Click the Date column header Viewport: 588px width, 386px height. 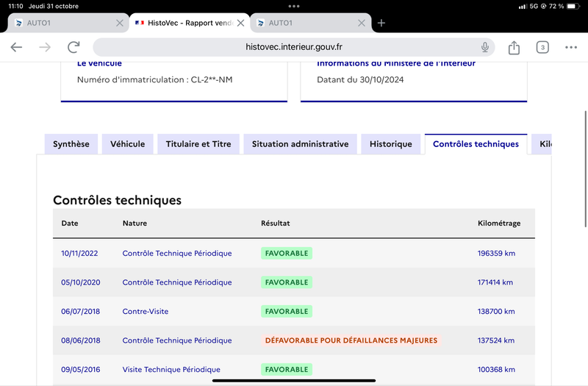coord(70,224)
